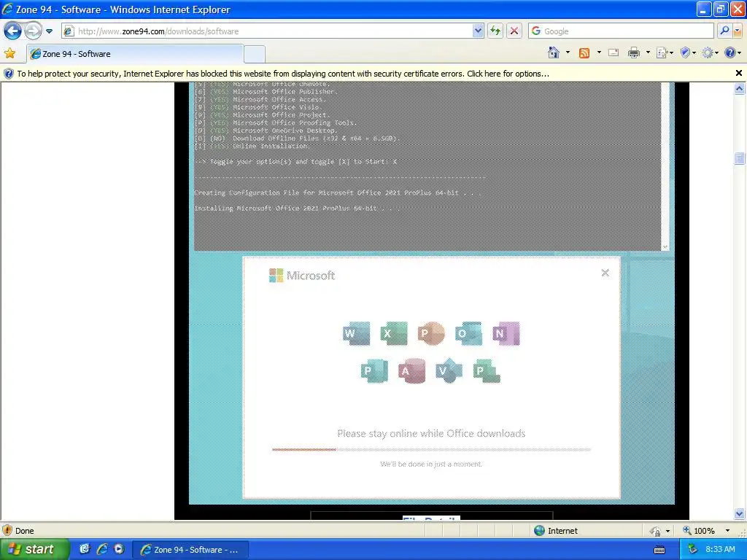
Task: Click the 100% zoom level button
Action: pos(698,531)
